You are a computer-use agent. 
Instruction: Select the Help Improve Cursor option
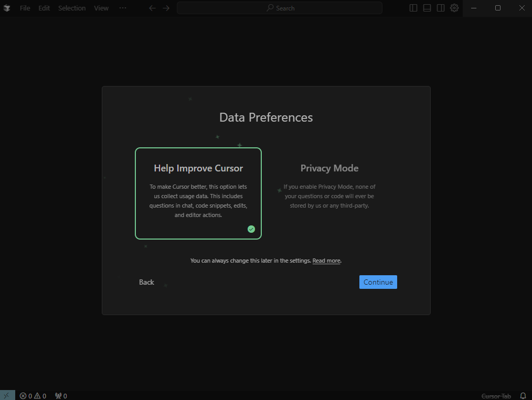[198, 193]
